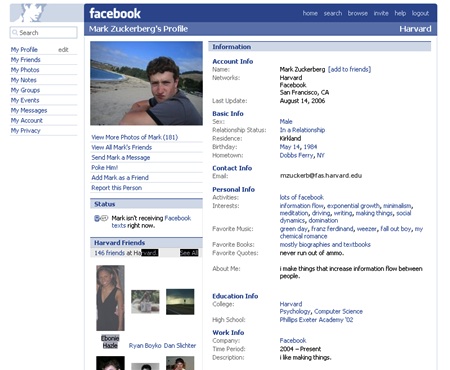
Task: Open help in the top navigation
Action: (400, 13)
